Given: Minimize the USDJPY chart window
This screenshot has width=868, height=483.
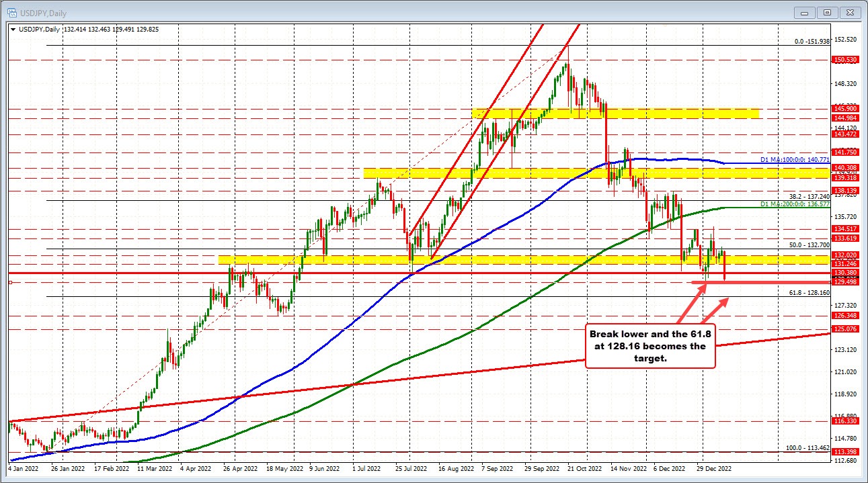Looking at the screenshot, I should [803, 12].
